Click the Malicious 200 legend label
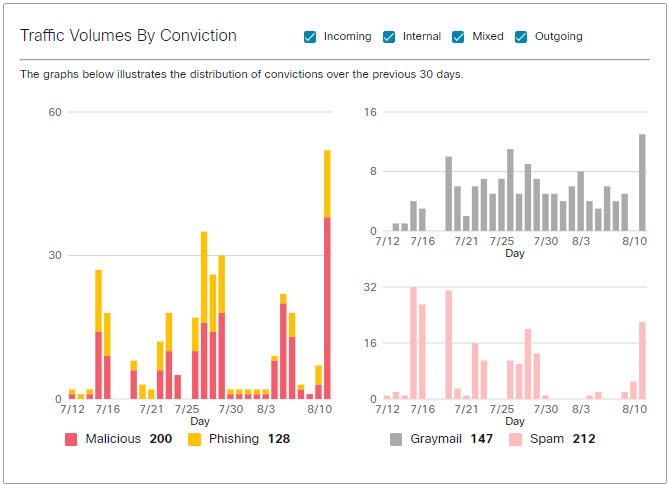The height and width of the screenshot is (485, 669). click(x=128, y=439)
